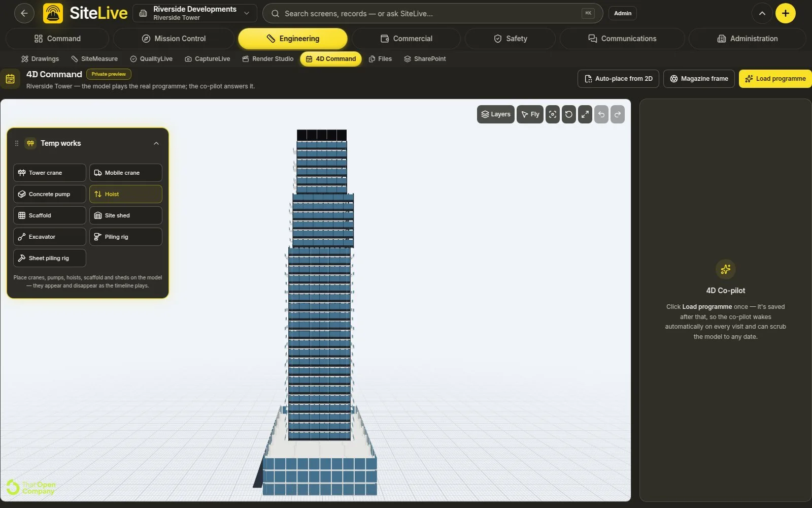Image resolution: width=812 pixels, height=508 pixels.
Task: Click the focus/frame model icon
Action: [x=553, y=114]
